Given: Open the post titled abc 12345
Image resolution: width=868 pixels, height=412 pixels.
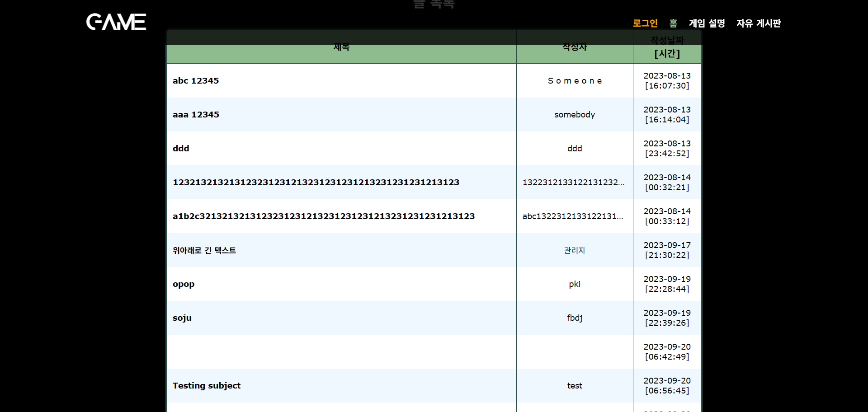Looking at the screenshot, I should click(196, 81).
